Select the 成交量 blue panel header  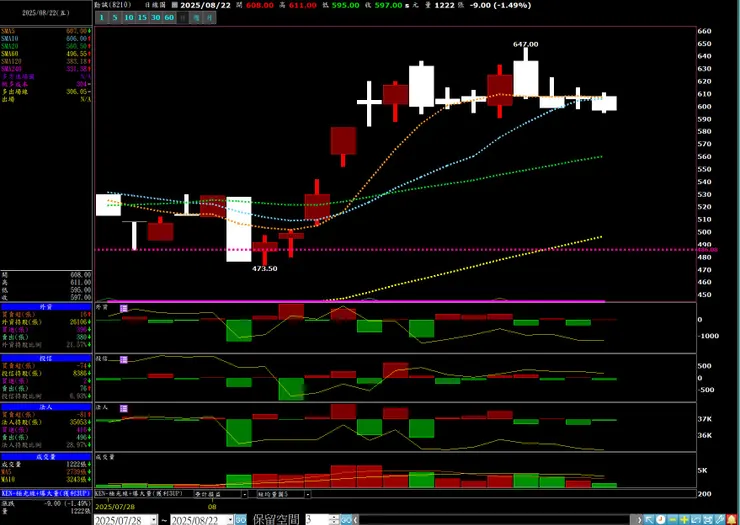click(x=46, y=457)
